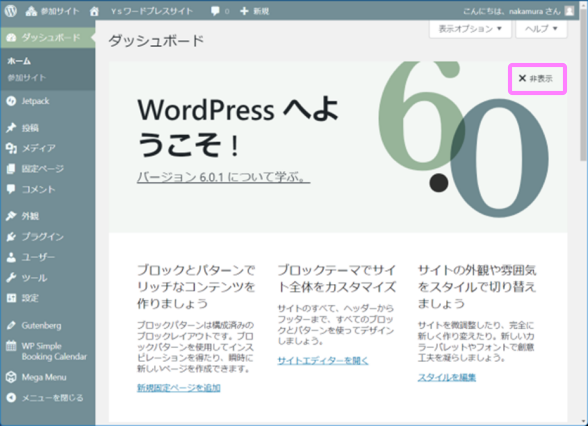Screen dimensions: 588x426
Task: Collapse the sidebar with the メニューを閉じる arrow icon
Action: point(11,398)
